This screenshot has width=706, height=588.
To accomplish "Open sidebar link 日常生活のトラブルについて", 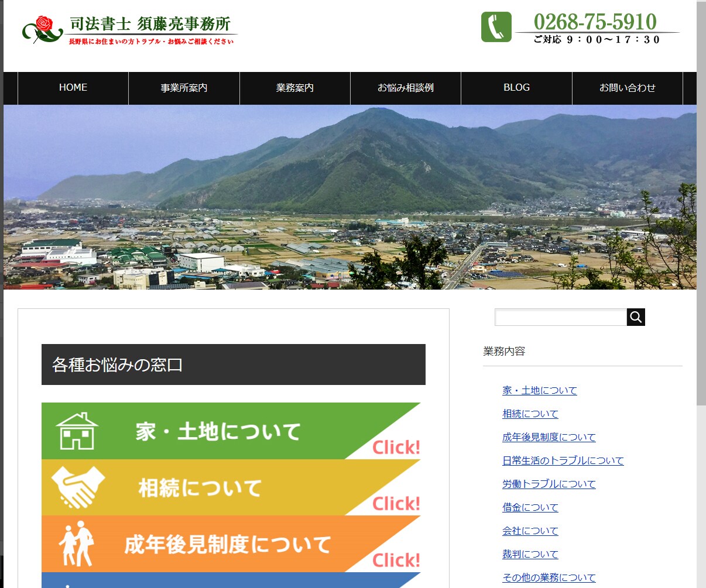I will [x=563, y=460].
